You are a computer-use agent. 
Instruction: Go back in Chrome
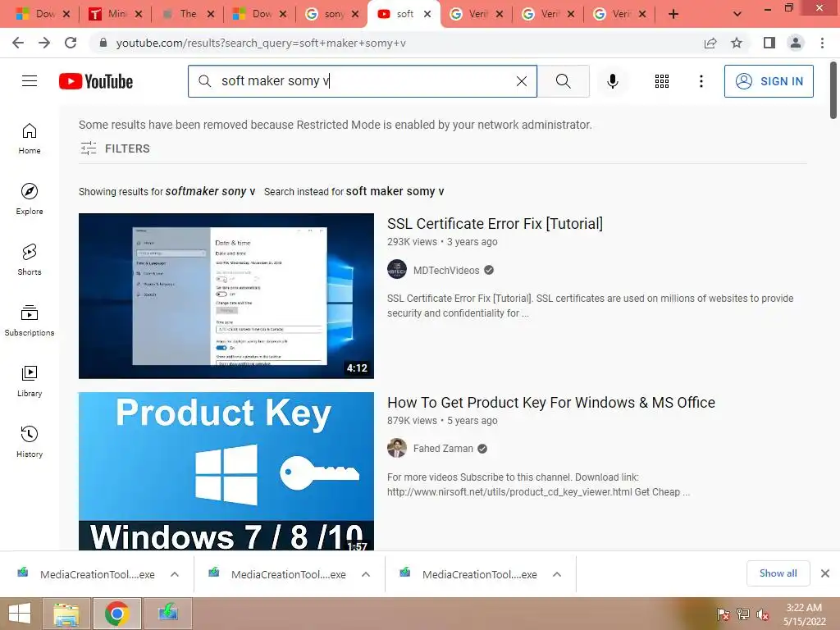coord(18,43)
